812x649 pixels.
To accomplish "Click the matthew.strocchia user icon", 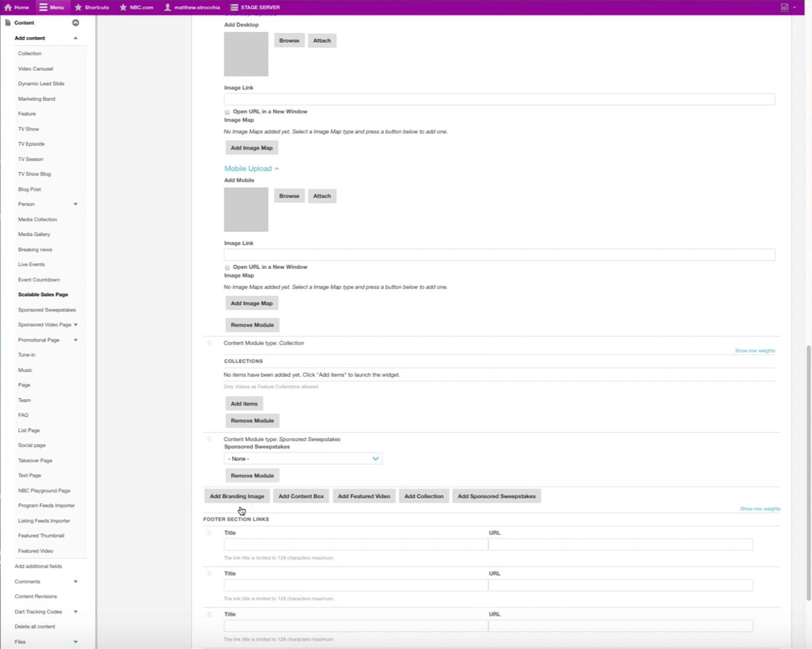I will (168, 8).
